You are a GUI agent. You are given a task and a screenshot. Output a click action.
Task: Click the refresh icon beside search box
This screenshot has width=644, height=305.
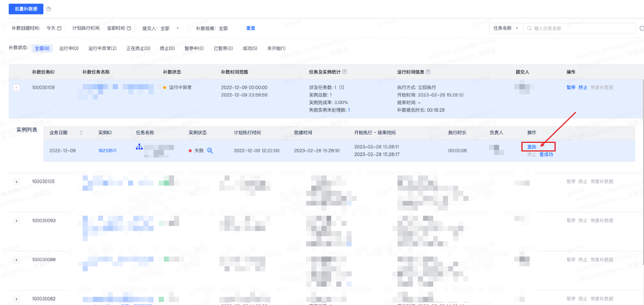[x=641, y=29]
